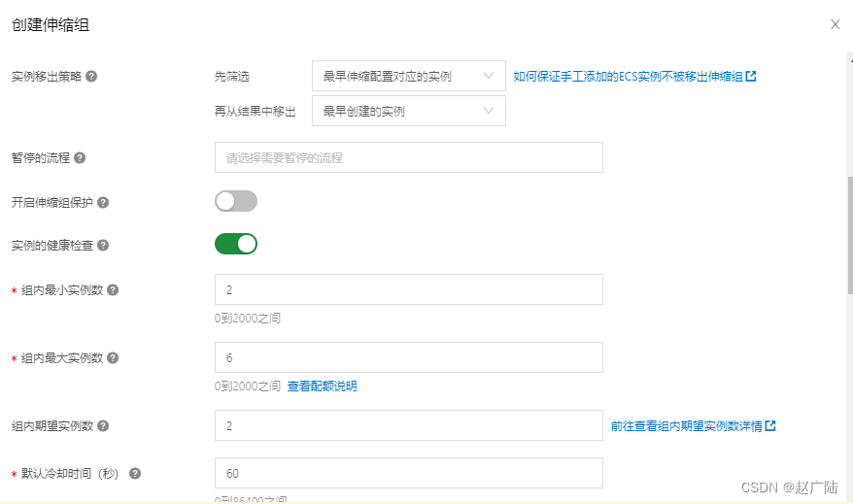The height and width of the screenshot is (504, 853).
Task: Open the 暂停的流程 selection box
Action: (x=409, y=157)
